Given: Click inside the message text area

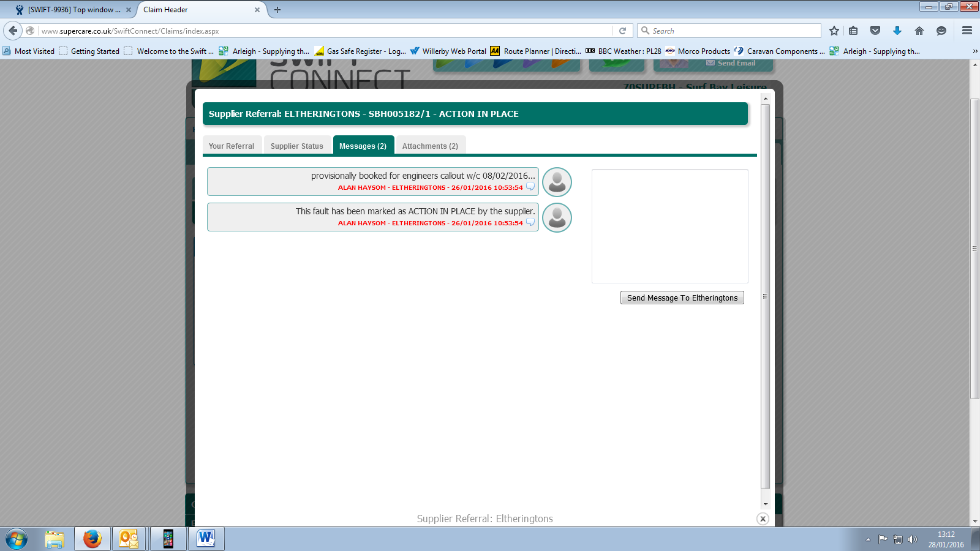Looking at the screenshot, I should [669, 227].
